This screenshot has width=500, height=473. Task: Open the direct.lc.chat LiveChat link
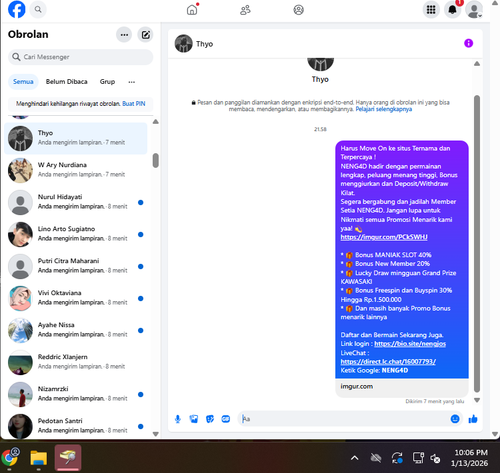(388, 361)
